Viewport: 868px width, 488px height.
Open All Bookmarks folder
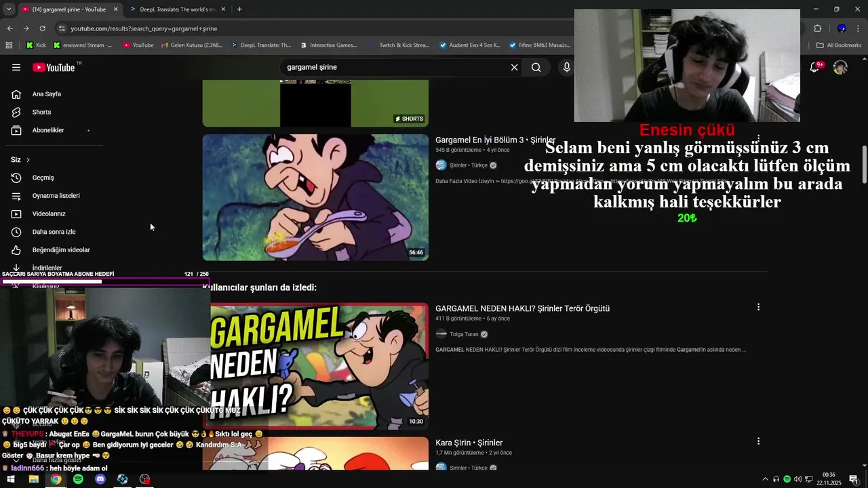(x=839, y=45)
